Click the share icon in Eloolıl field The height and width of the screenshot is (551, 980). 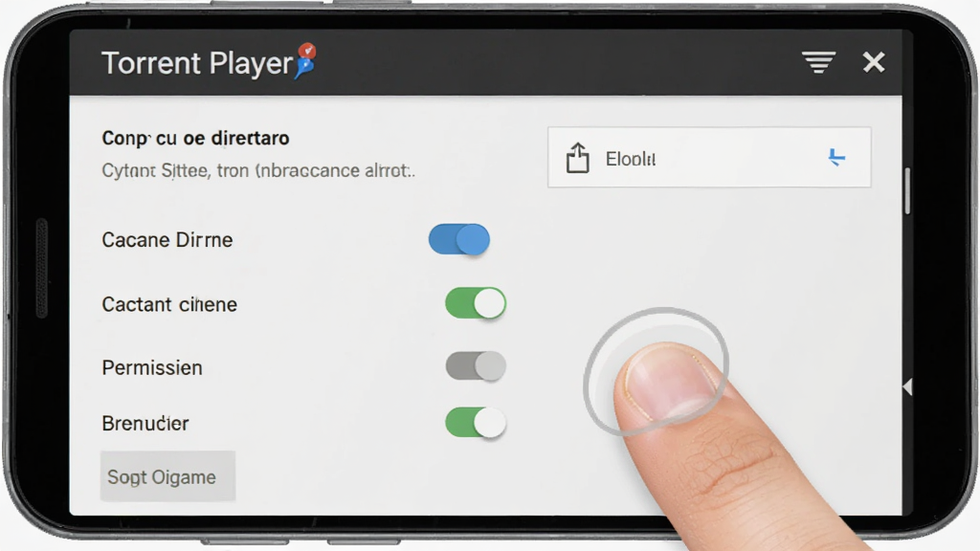tap(577, 158)
